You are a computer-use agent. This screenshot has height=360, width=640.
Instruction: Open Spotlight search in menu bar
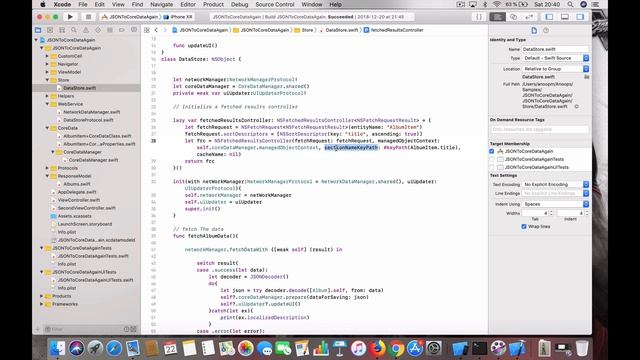pos(570,4)
